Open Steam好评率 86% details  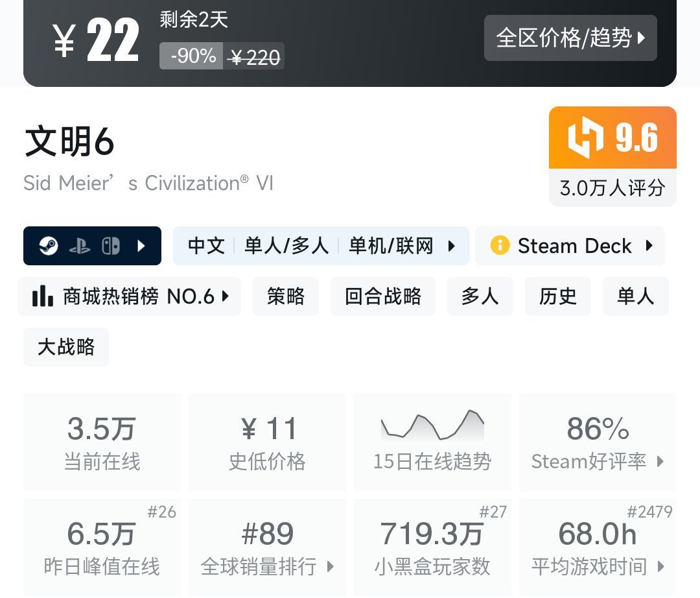pyautogui.click(x=598, y=442)
